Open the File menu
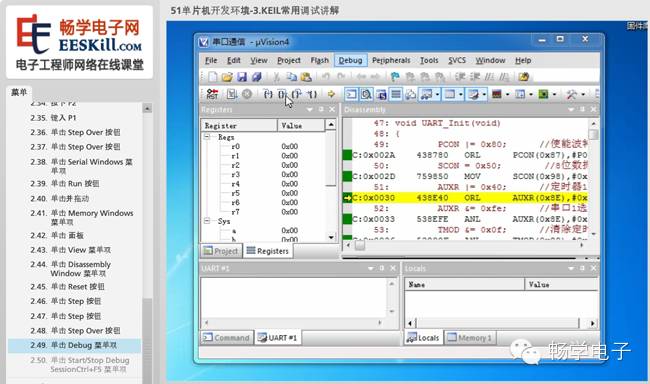Image resolution: width=650 pixels, height=384 pixels. tap(211, 61)
